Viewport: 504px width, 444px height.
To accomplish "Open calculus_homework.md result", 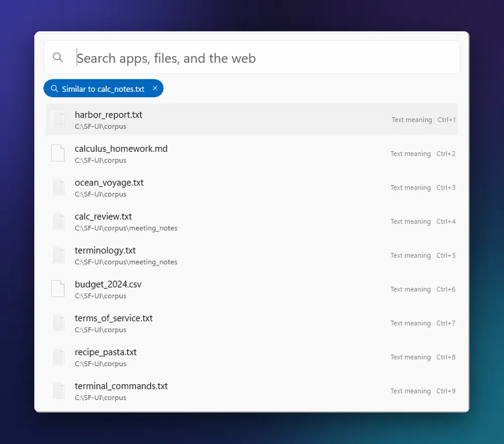I will tap(251, 153).
